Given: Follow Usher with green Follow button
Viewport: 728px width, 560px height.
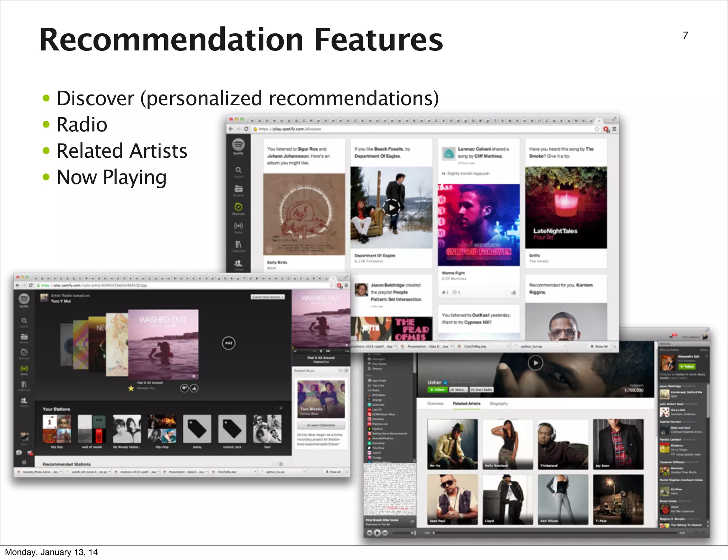Looking at the screenshot, I should (x=437, y=389).
